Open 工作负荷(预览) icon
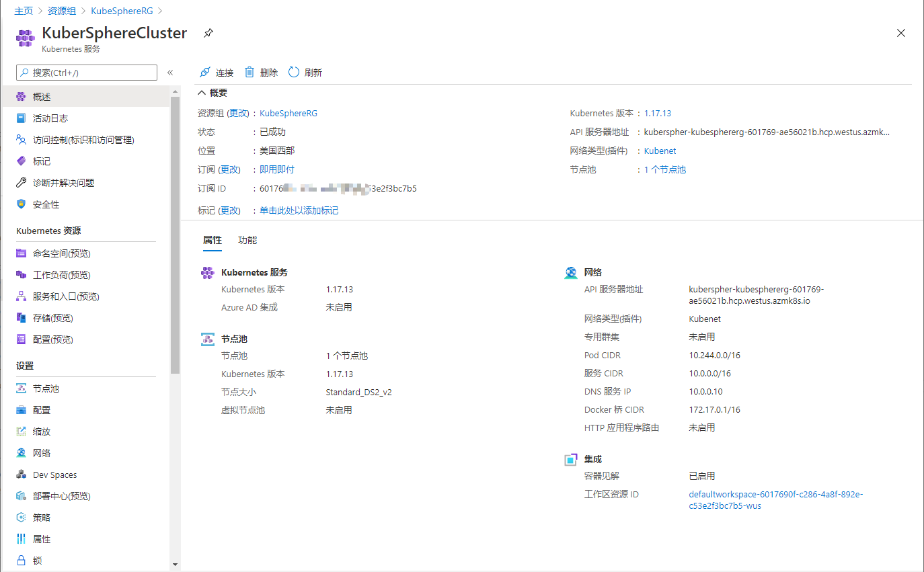Screen dimensions: 924x572 coord(22,275)
